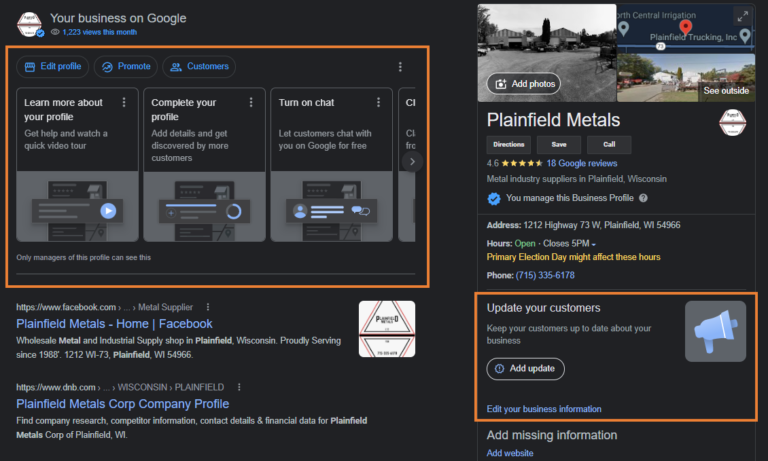Click the Plainfield Metals logo beside business name
Image resolution: width=768 pixels, height=461 pixels.
pyautogui.click(x=732, y=122)
